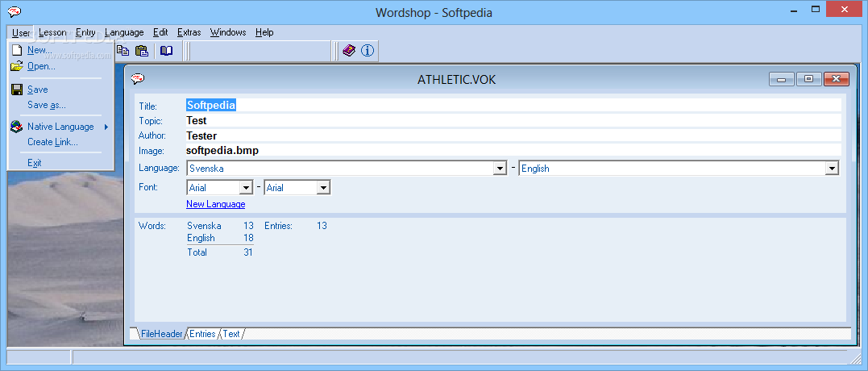Maximize the ATHLETIC.VOK child window
The width and height of the screenshot is (868, 371).
point(809,79)
